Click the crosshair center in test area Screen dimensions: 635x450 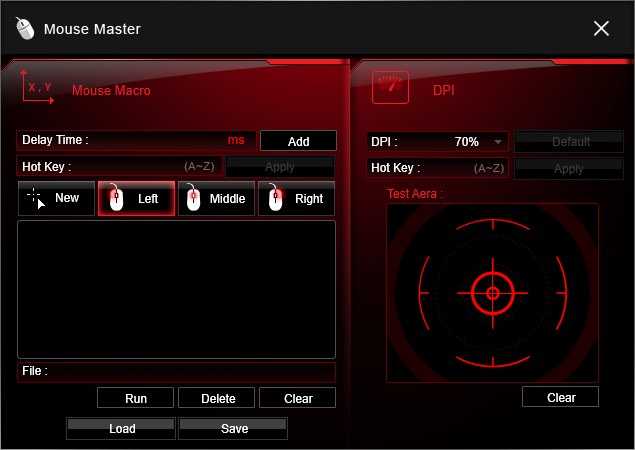tap(492, 293)
